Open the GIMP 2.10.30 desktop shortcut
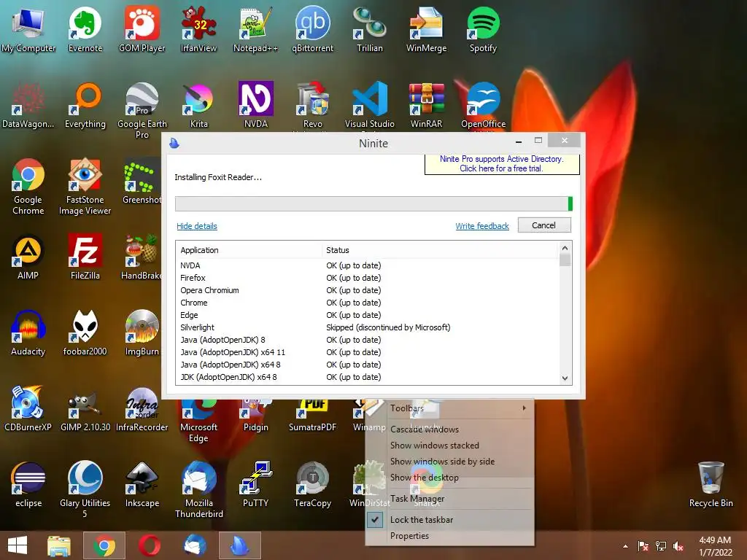 [x=85, y=408]
